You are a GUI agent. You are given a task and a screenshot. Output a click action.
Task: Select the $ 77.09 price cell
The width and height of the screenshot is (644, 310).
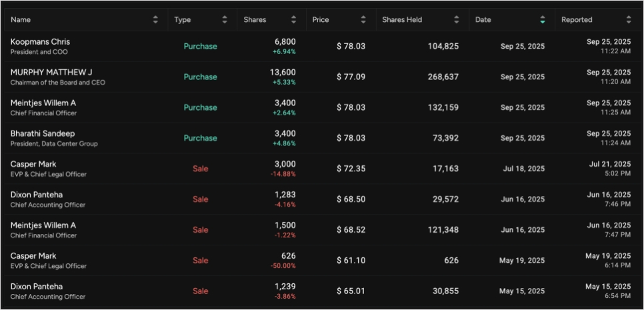pyautogui.click(x=351, y=77)
